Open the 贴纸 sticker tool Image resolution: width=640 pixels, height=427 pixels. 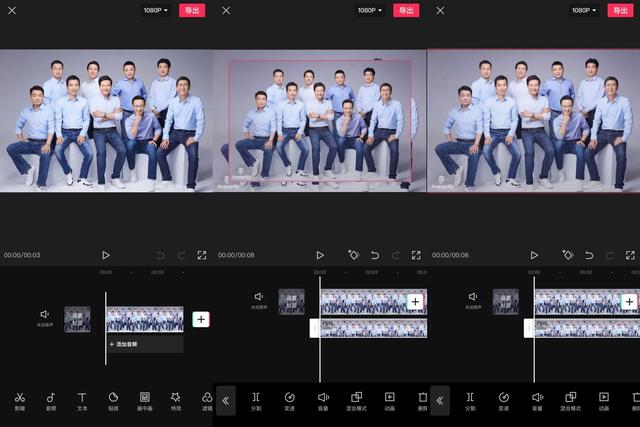(113, 401)
